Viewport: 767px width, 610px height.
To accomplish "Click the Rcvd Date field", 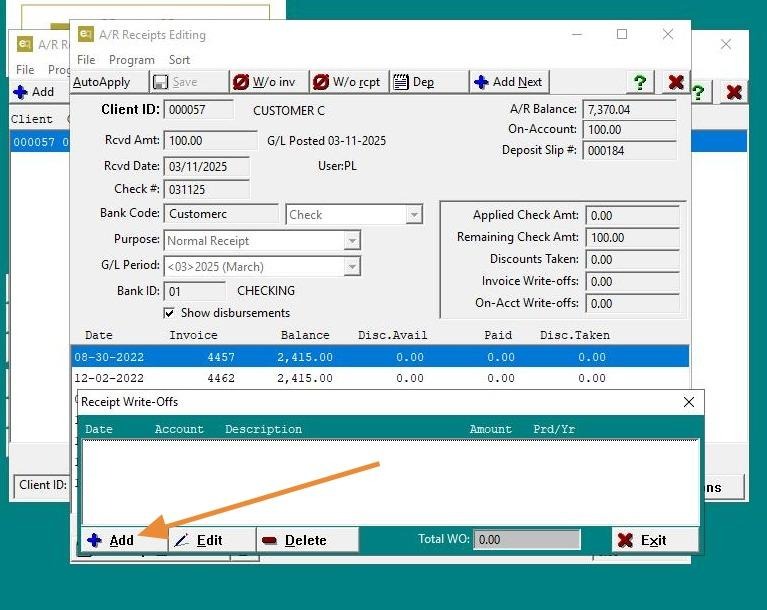I will tap(206, 166).
